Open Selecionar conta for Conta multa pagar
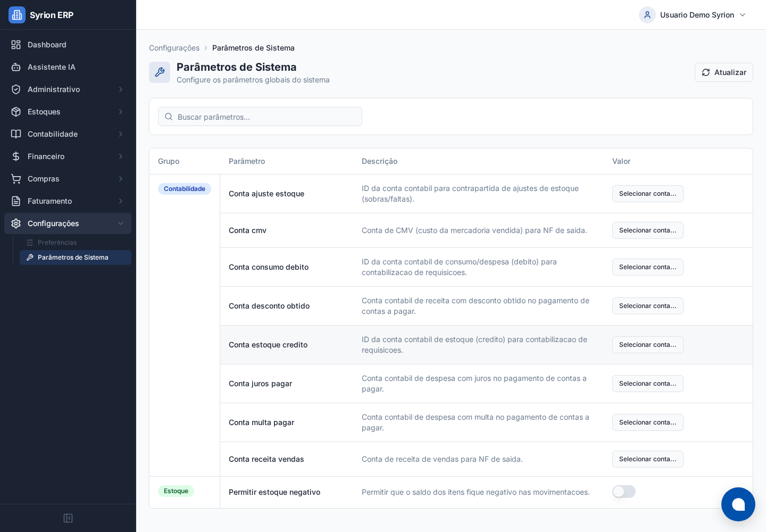Viewport: 766px width, 532px height. 647,422
